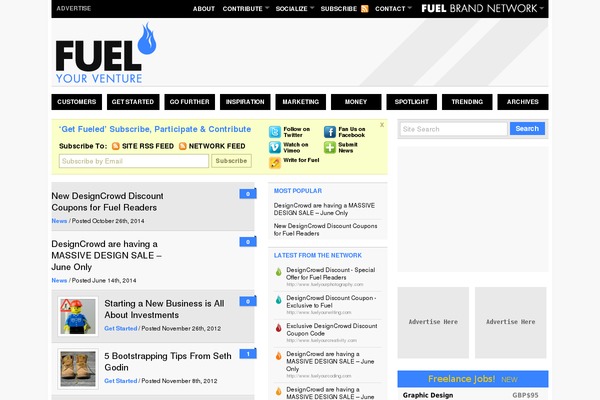The height and width of the screenshot is (400, 600).
Task: Open Most Popular New DesignCrowd Discount Coupons link
Action: (325, 230)
